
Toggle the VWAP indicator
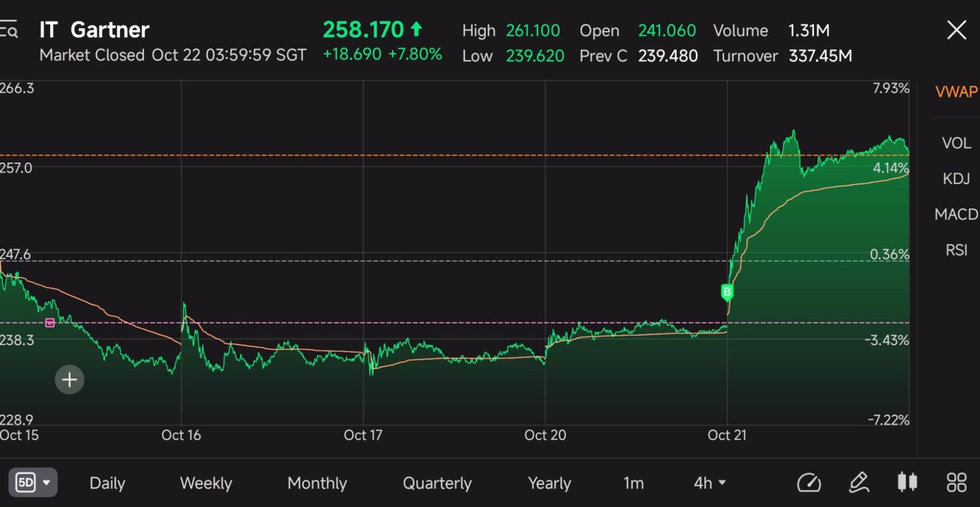tap(956, 92)
